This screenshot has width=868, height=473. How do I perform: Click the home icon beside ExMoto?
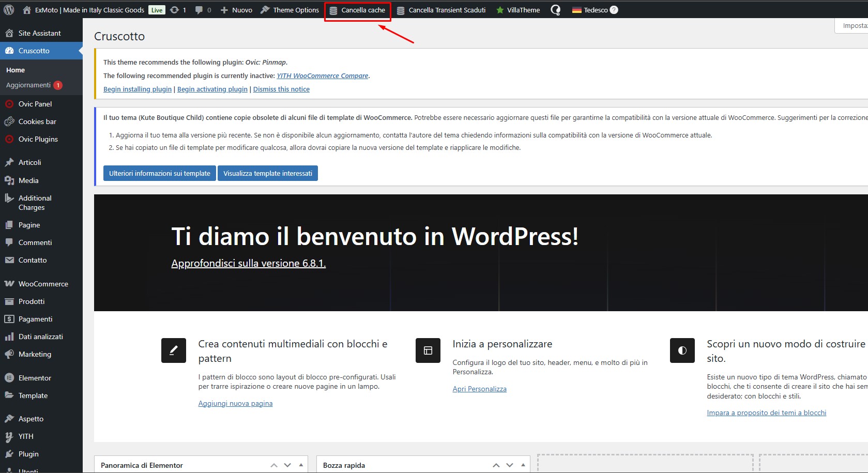27,10
